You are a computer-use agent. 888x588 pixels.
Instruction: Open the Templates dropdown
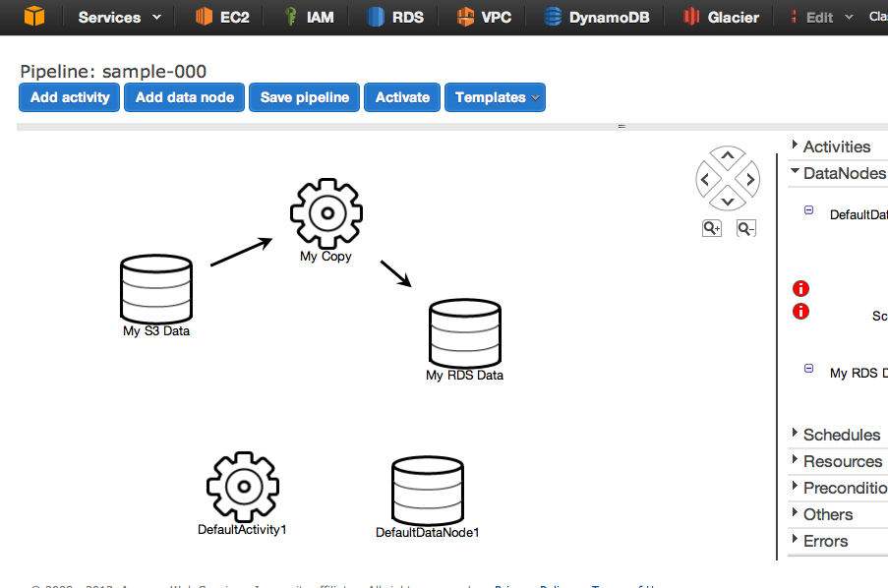tap(495, 97)
